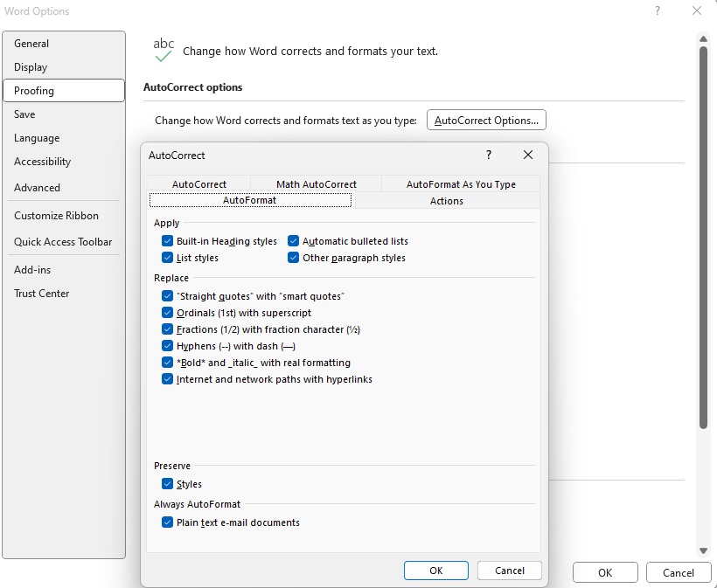This screenshot has height=588, width=717.
Task: Disable Internet and network paths hyperlinks
Action: [167, 379]
